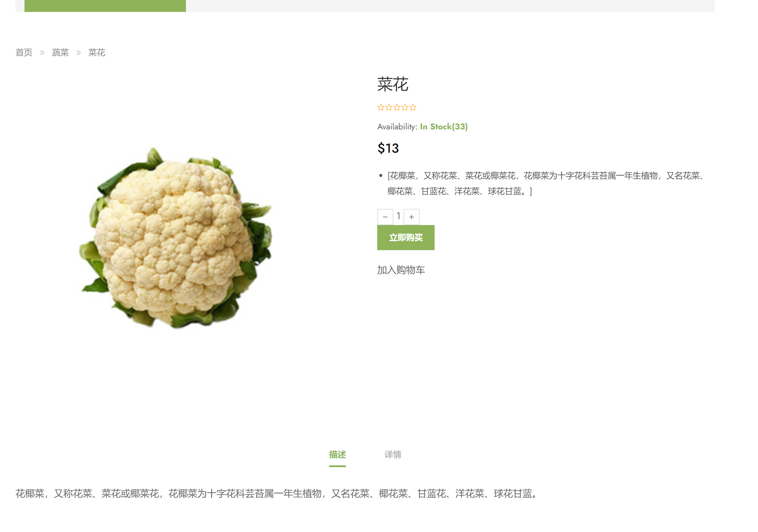
Task: Click the 菜花 breadcrumb item
Action: [x=97, y=53]
